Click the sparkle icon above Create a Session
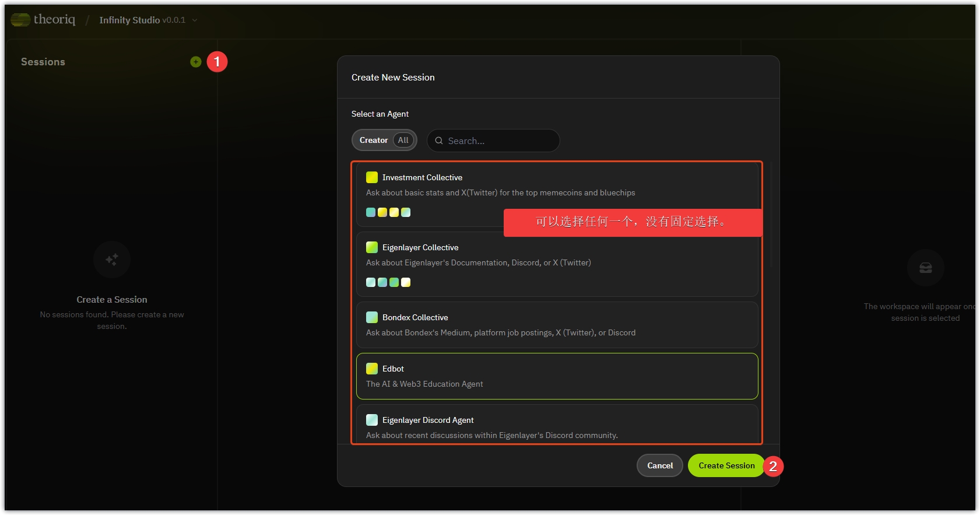 point(112,260)
